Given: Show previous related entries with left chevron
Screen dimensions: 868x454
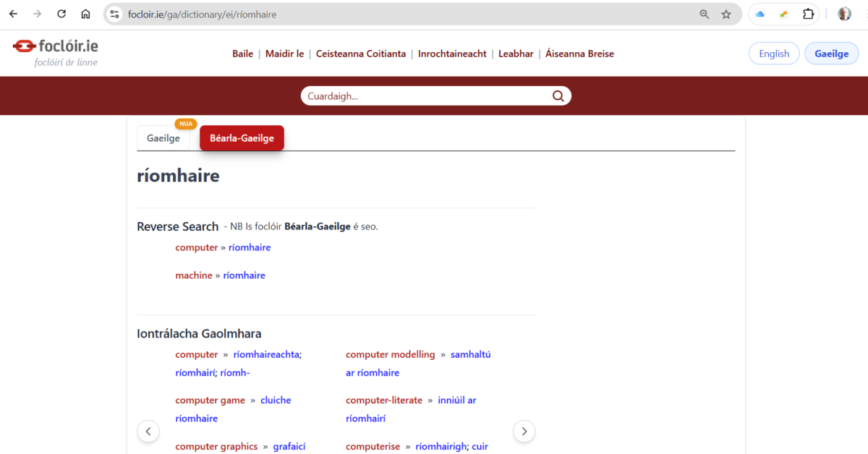Looking at the screenshot, I should coord(148,432).
